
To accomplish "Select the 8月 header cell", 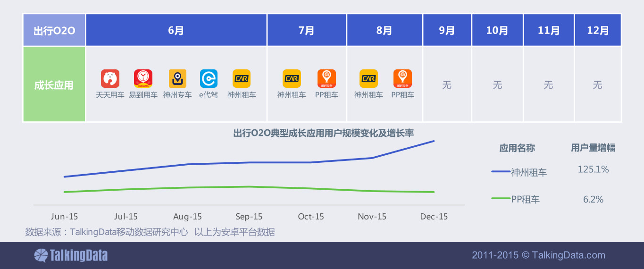I will click(385, 30).
